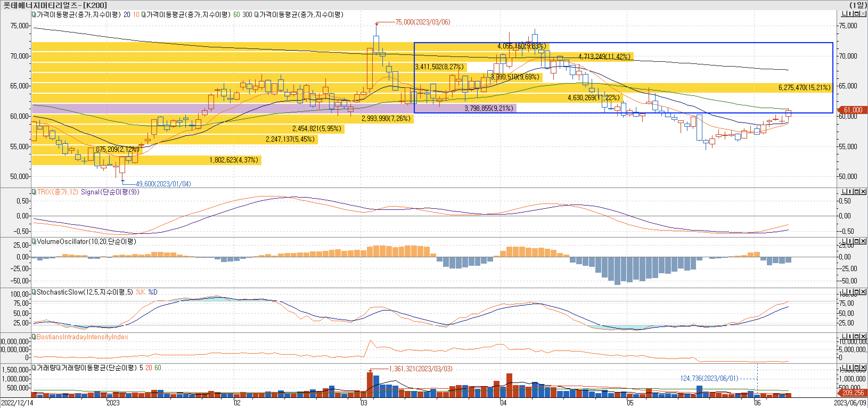868x408 pixels.
Task: Maximize StochasticSlow panel using its square icon
Action: tap(857, 292)
